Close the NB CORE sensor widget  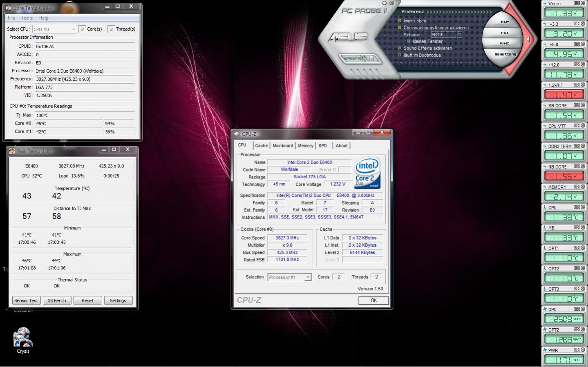click(583, 167)
